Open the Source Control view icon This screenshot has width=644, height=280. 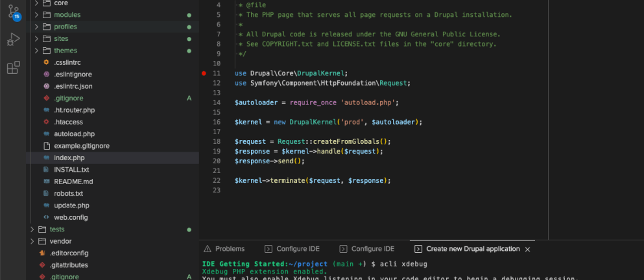pyautogui.click(x=13, y=12)
